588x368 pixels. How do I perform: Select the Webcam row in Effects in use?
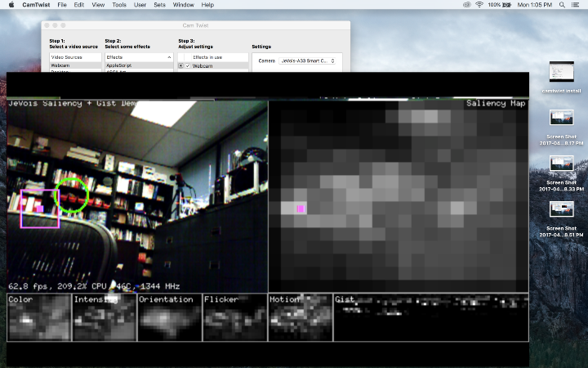click(x=213, y=65)
